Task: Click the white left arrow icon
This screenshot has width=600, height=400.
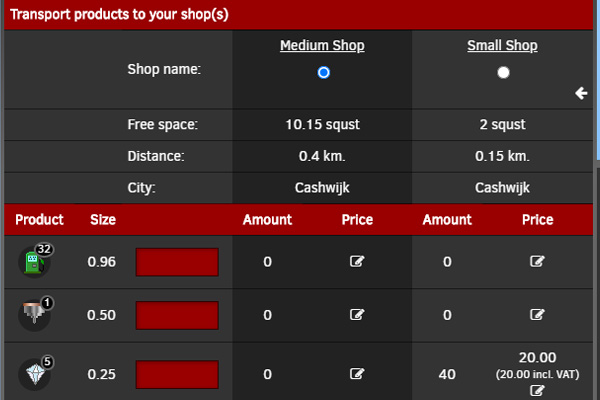Action: (x=582, y=93)
